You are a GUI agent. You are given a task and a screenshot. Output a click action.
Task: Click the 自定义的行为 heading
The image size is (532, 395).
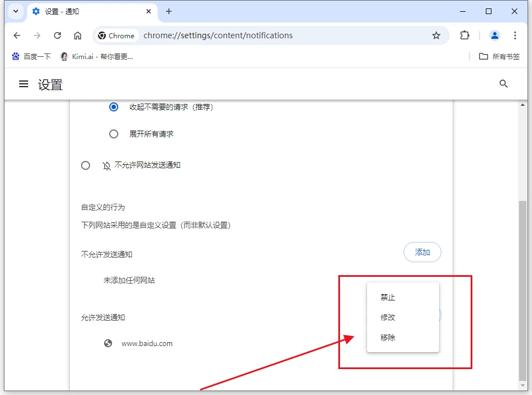tap(103, 207)
